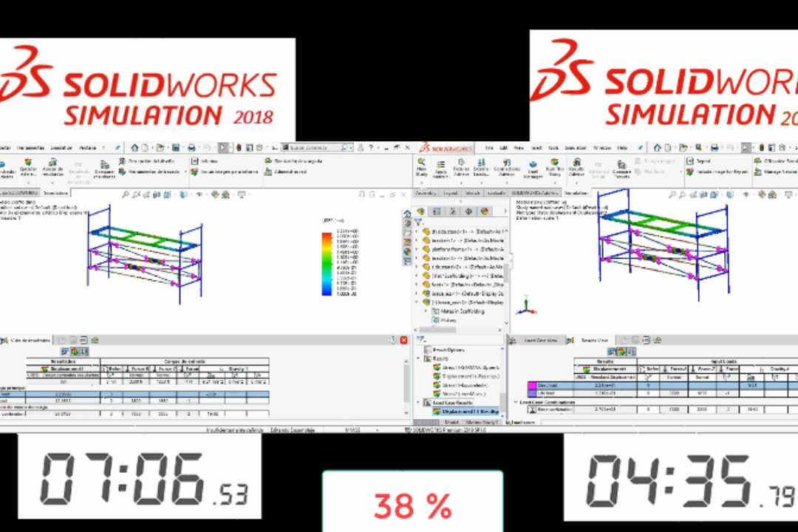Click Administrar red in the 2018 ribbon
798x532 pixels.
(x=285, y=172)
